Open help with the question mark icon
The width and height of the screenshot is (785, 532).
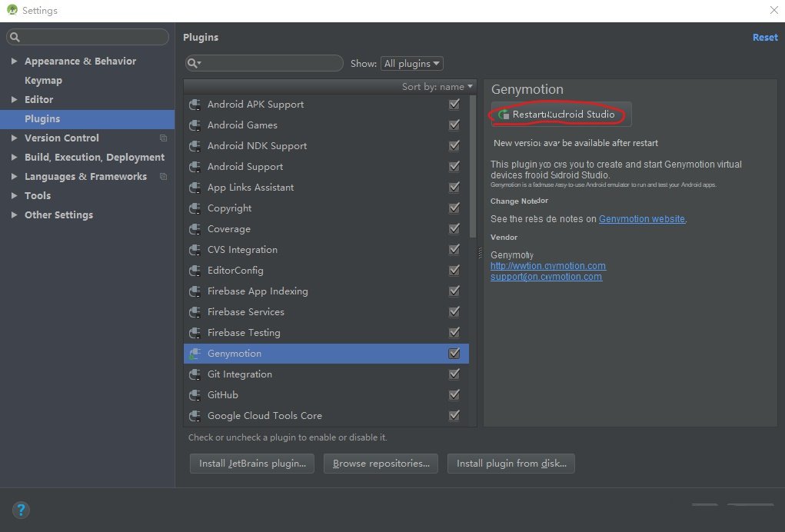click(x=21, y=510)
